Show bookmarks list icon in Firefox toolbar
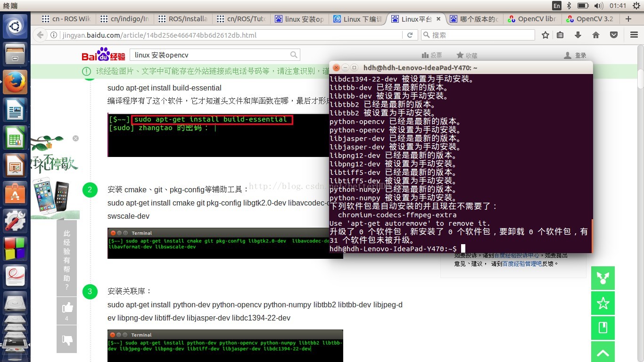 [560, 35]
